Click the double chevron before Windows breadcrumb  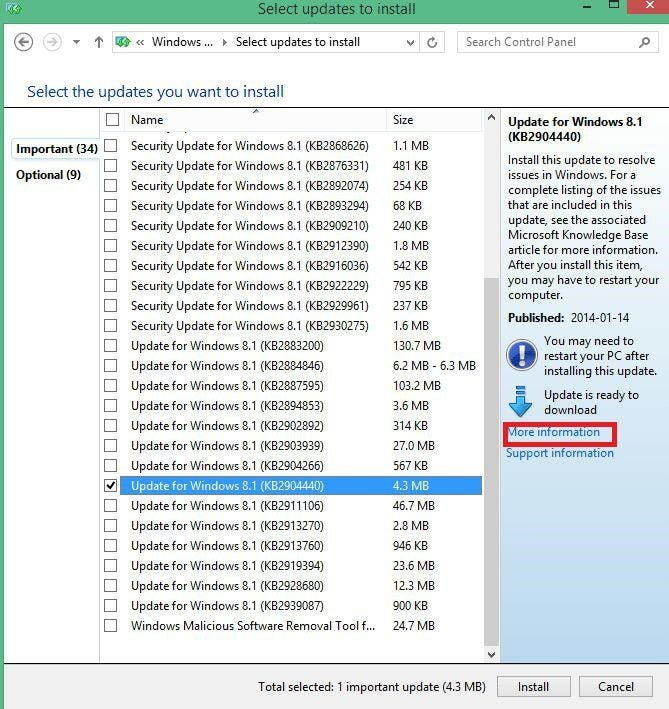pos(140,43)
